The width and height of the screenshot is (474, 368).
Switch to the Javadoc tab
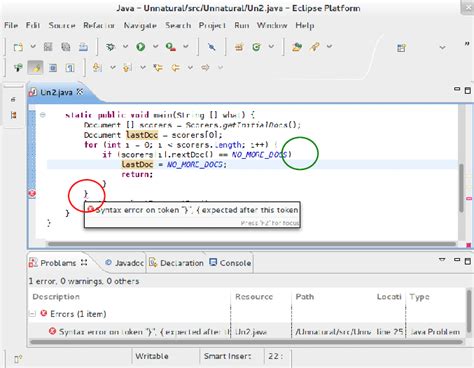125,263
